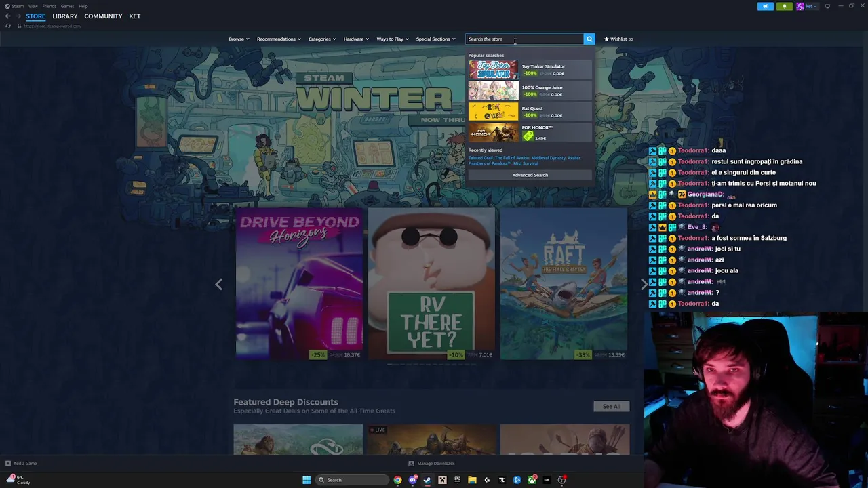Expand the Ways to Play dropdown
This screenshot has height=488, width=868.
[393, 39]
